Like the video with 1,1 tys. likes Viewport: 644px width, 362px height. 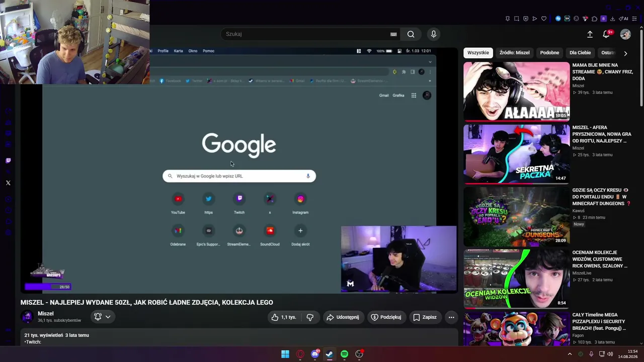click(284, 317)
